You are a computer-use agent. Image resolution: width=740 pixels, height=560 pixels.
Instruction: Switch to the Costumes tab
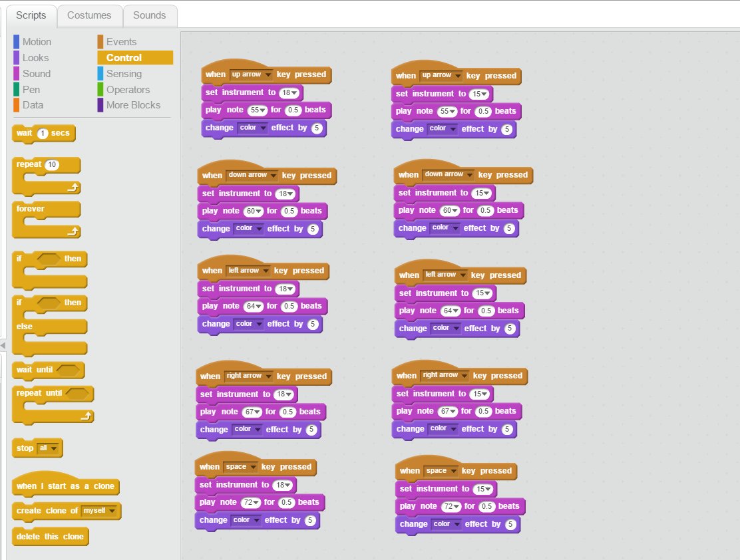click(x=89, y=15)
